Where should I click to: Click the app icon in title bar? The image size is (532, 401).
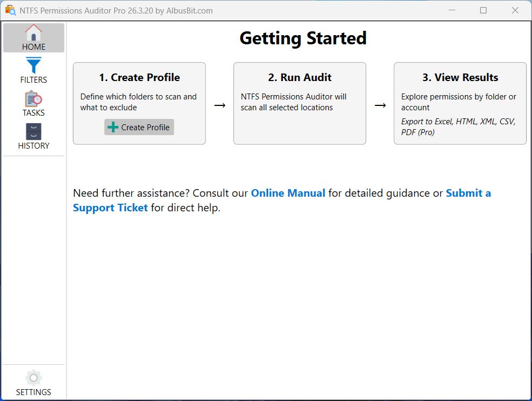pyautogui.click(x=10, y=10)
